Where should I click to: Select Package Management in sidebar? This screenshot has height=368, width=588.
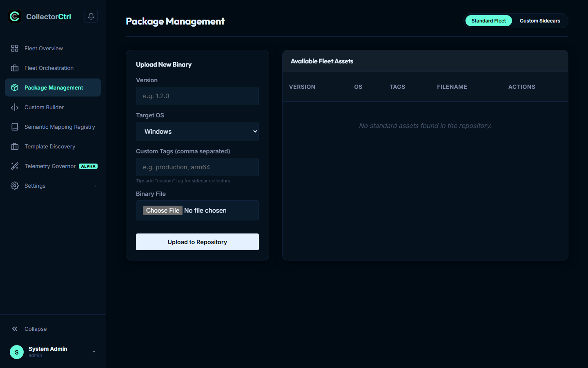(53, 88)
